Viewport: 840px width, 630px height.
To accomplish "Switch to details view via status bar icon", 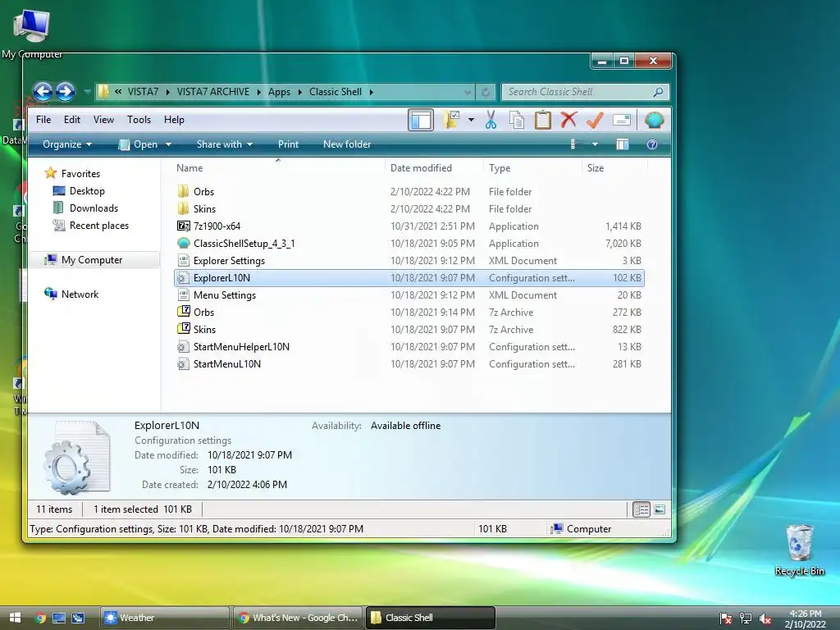I will coord(641,509).
